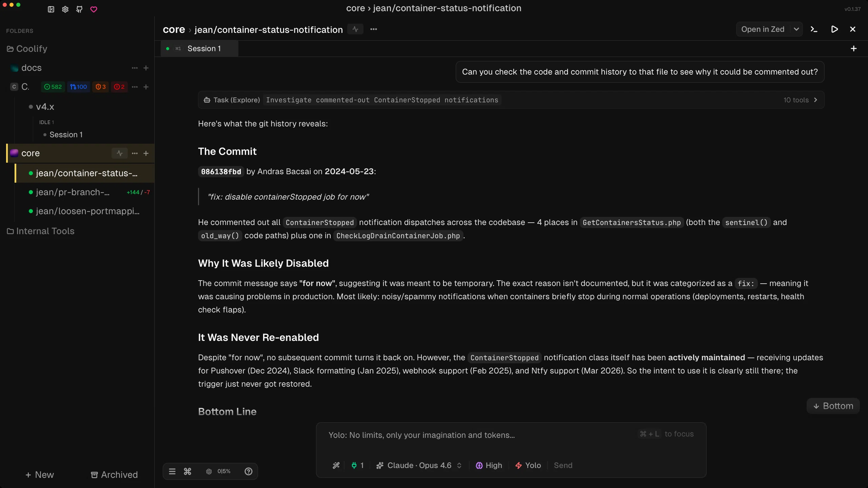Switch to the Session 1 tab

pyautogui.click(x=204, y=48)
